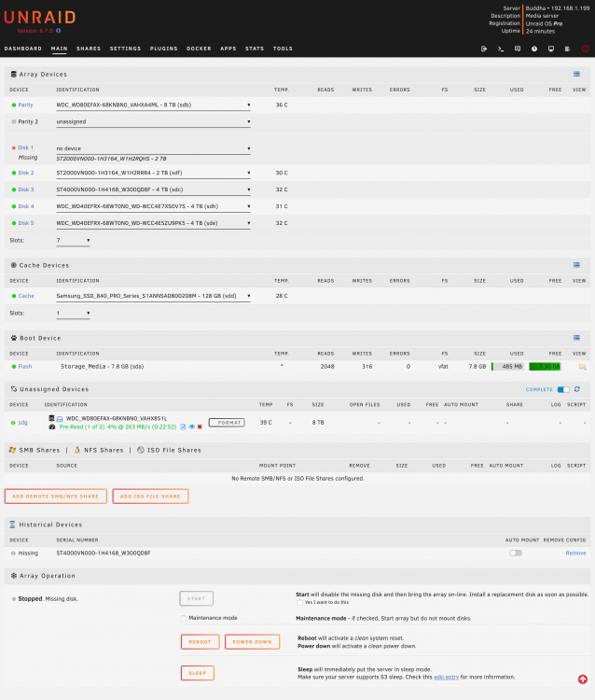Open the Docker tab

[199, 49]
